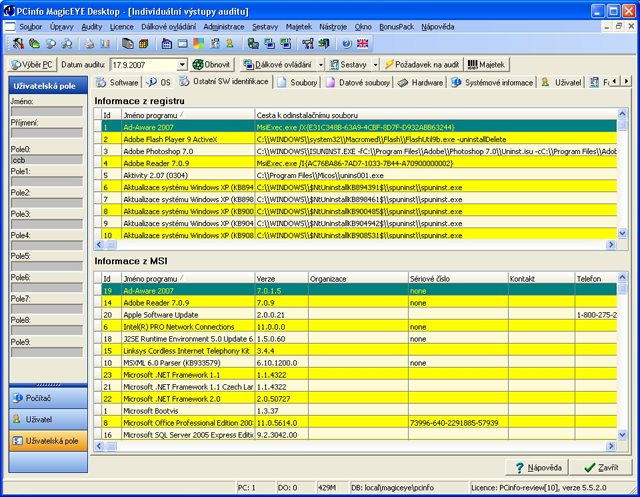Switch to the Systémové informace tab
The width and height of the screenshot is (640, 497).
click(492, 82)
